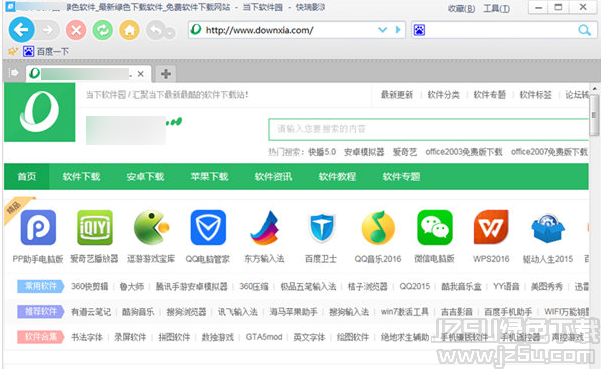This screenshot has width=601, height=369.
Task: Open QQ电脑管家 app icon
Action: 208,227
